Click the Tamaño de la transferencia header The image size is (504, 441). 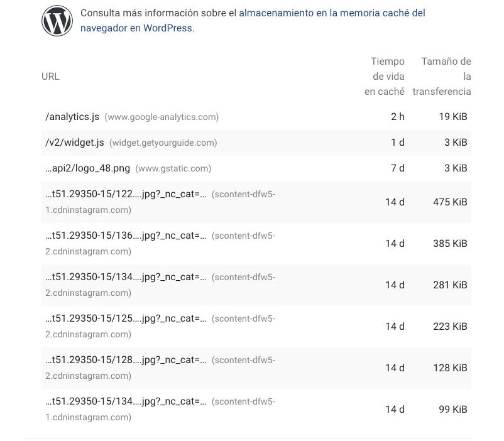tap(442, 77)
